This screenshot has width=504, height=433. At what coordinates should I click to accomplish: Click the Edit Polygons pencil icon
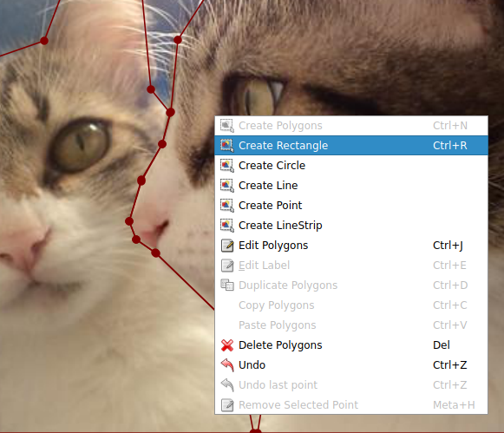pyautogui.click(x=227, y=246)
